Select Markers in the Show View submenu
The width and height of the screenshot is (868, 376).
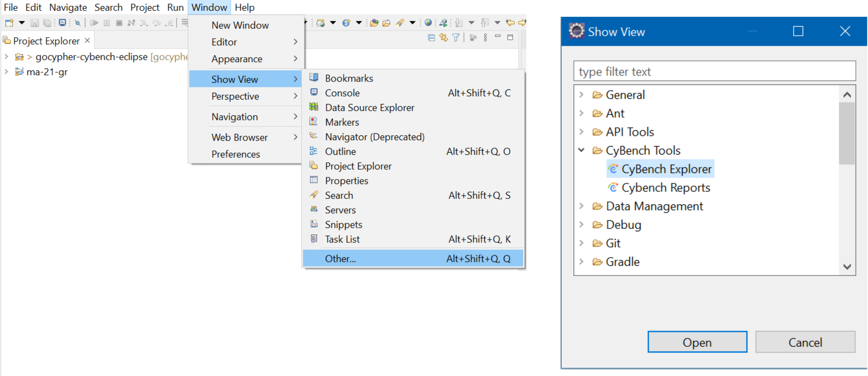[413, 122]
